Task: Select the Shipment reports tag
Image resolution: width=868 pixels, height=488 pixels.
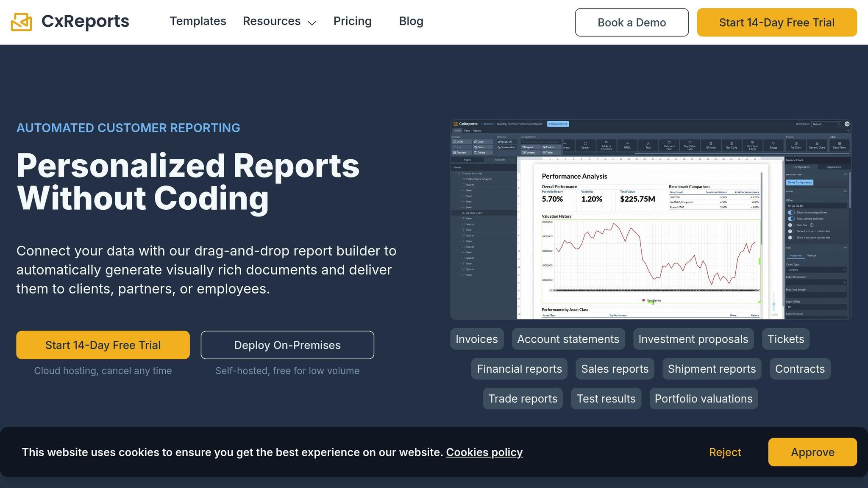Action: tap(712, 369)
